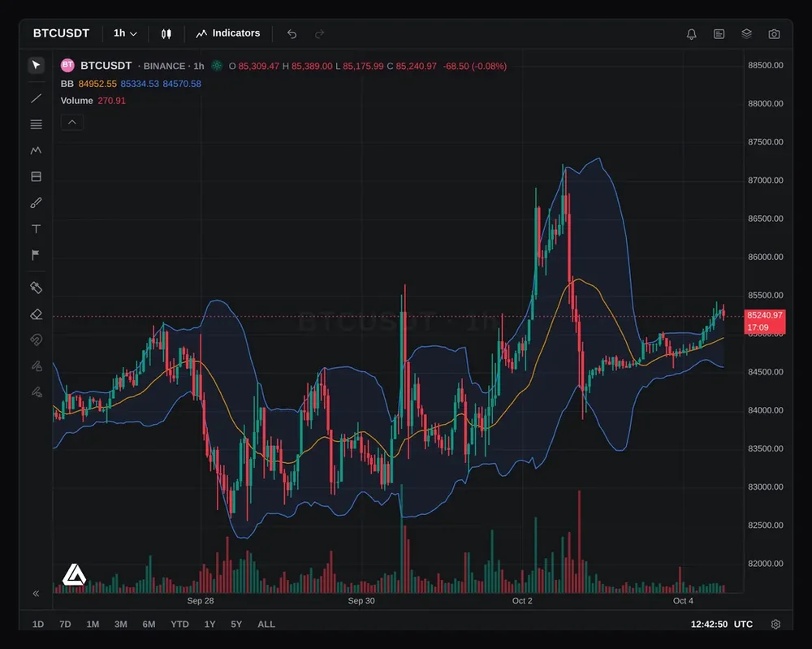812x649 pixels.
Task: Select the zigzag pattern tool
Action: [36, 150]
